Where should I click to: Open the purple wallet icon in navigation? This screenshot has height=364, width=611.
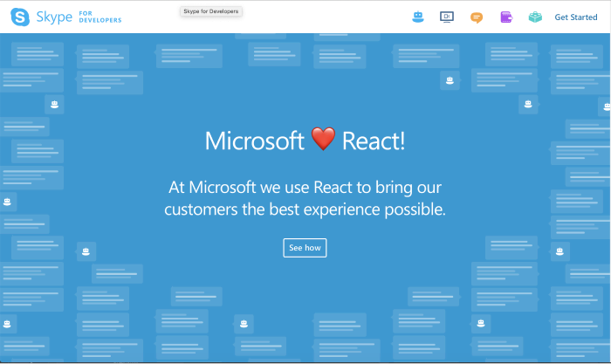[x=505, y=17]
